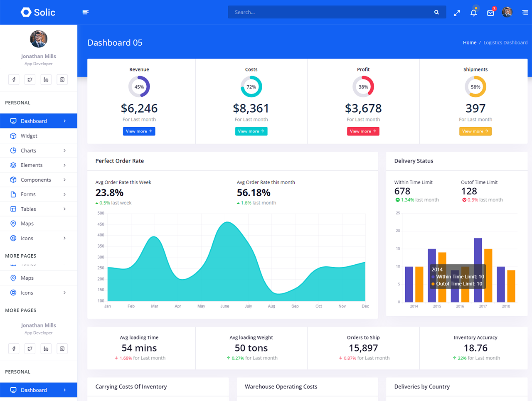The width and height of the screenshot is (532, 401).
Task: Open the right-side menu lines icon
Action: [x=525, y=12]
